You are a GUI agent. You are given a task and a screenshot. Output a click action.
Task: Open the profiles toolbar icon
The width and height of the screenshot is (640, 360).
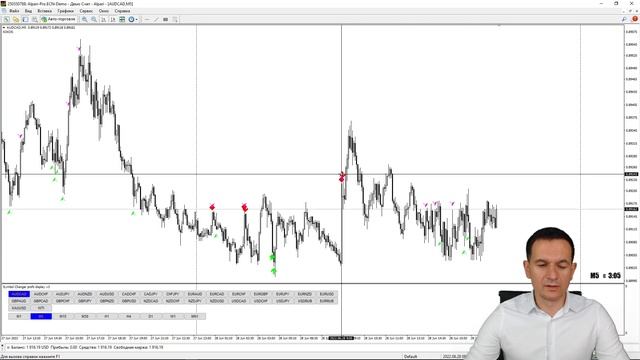[16, 19]
